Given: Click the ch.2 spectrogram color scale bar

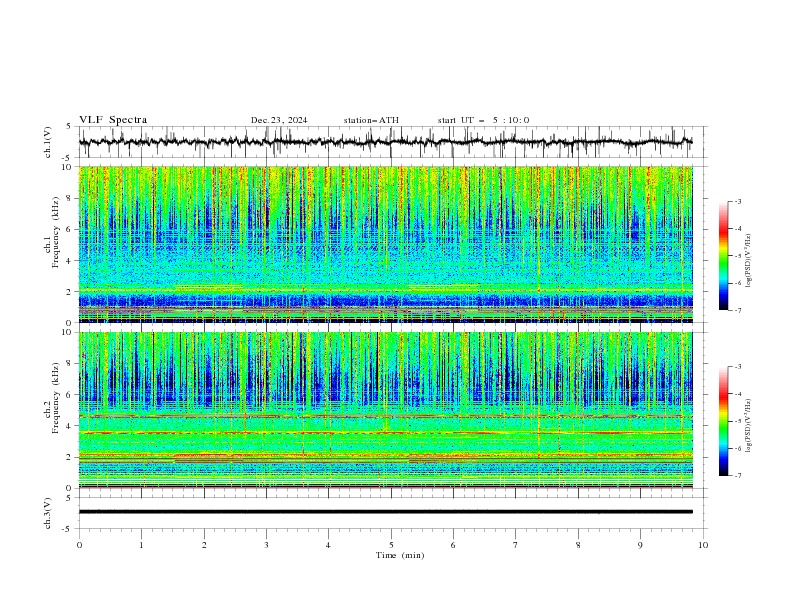Looking at the screenshot, I should click(x=724, y=421).
